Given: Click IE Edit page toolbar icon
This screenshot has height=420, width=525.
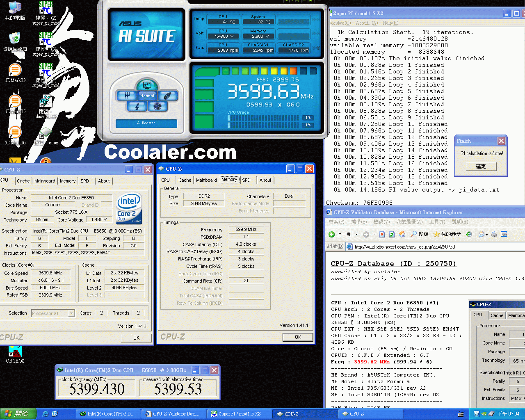Looking at the screenshot, I should click(x=504, y=234).
